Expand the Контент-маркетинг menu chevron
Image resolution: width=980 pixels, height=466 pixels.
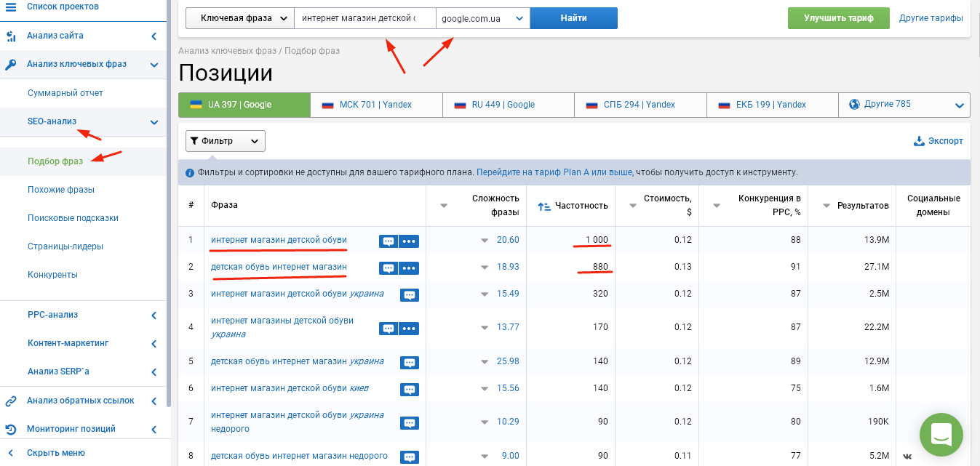click(154, 343)
